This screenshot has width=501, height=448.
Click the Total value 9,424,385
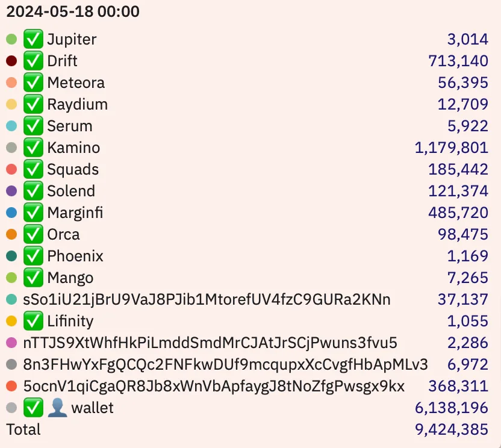[452, 429]
